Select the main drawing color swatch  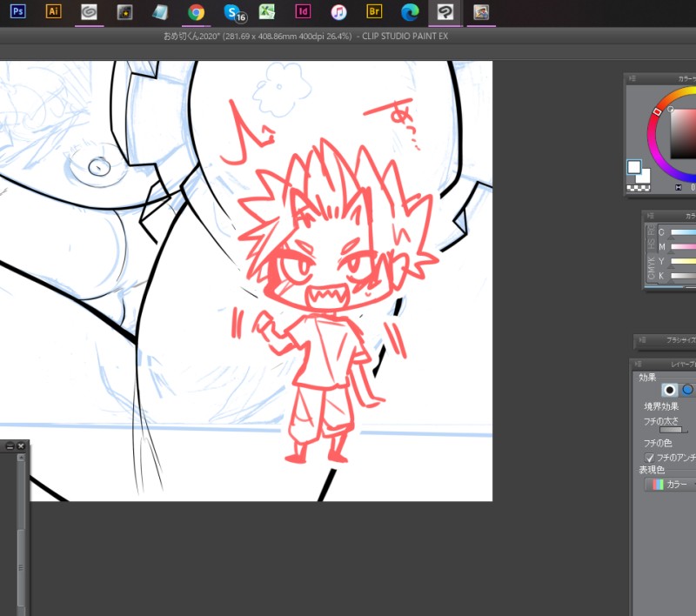[x=634, y=167]
